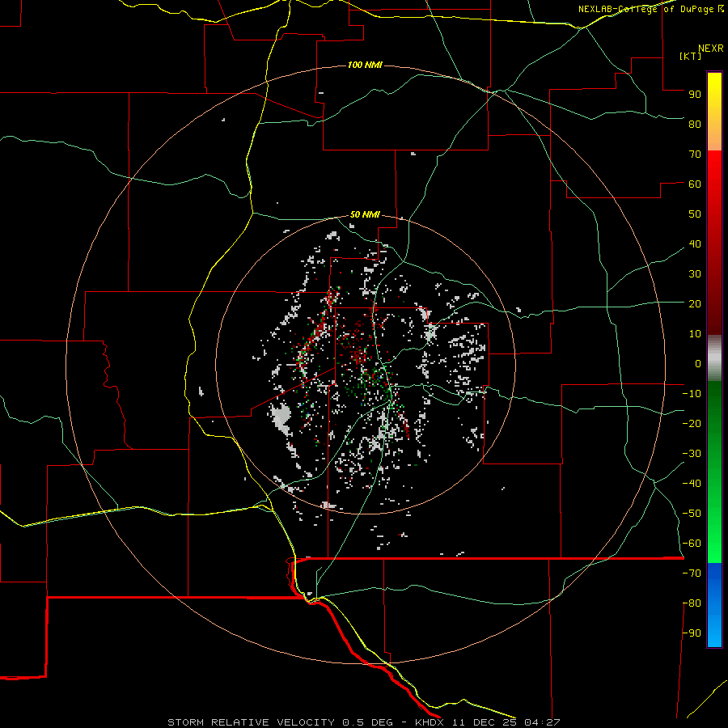Click the positive 20 scale label
The height and width of the screenshot is (728, 728).
tap(695, 304)
